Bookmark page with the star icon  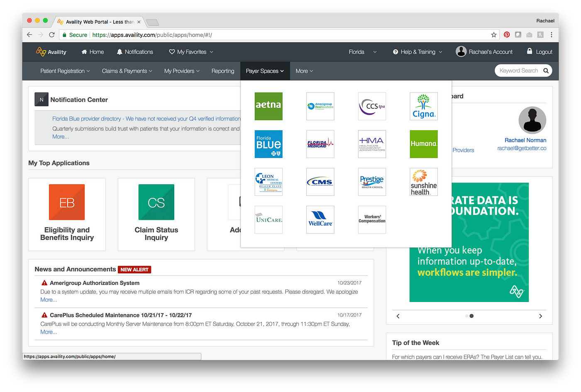click(x=494, y=35)
